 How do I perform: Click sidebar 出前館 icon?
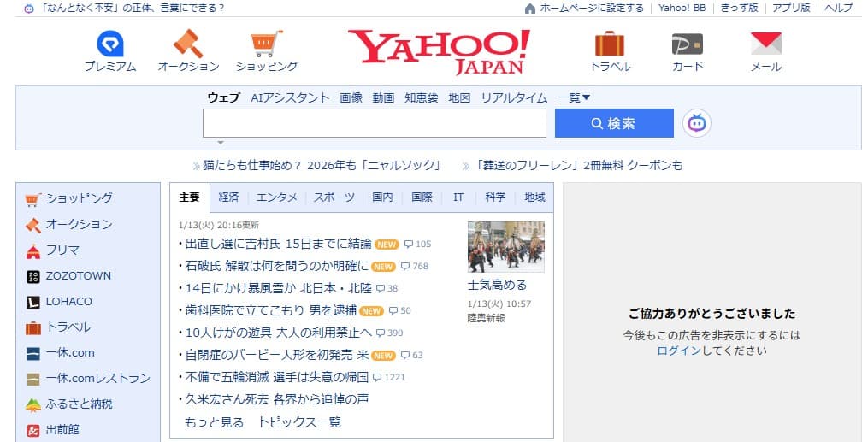point(33,430)
